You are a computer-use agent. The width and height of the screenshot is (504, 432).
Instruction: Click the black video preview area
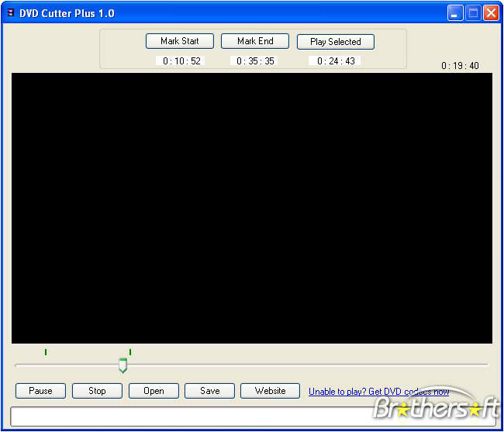[x=252, y=208]
